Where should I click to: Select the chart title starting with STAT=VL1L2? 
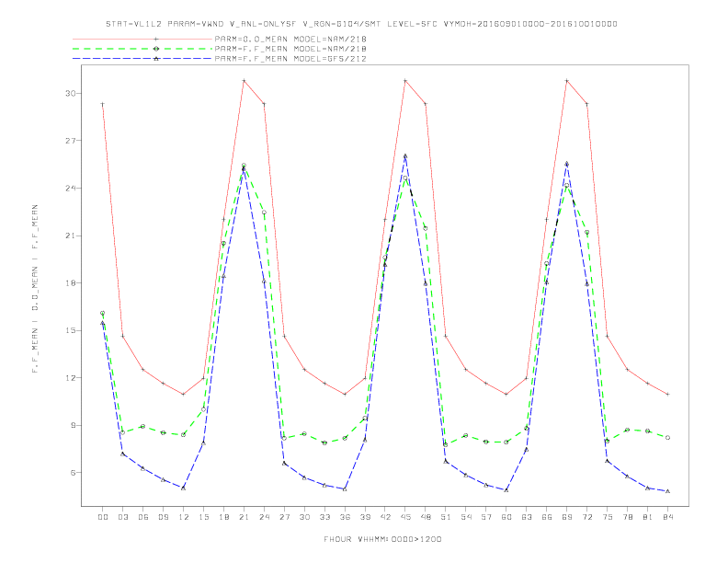361,24
